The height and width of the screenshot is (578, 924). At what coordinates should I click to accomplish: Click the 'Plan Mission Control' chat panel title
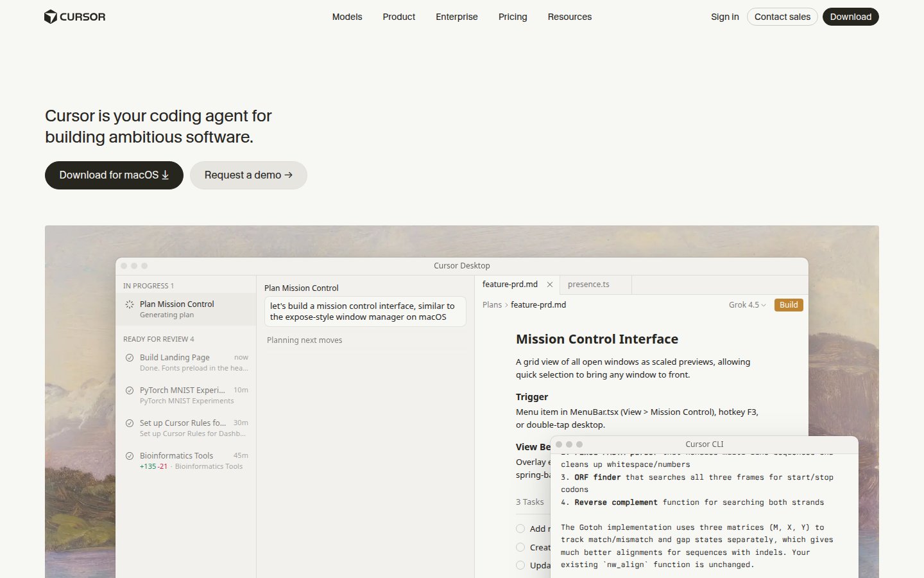coord(302,288)
